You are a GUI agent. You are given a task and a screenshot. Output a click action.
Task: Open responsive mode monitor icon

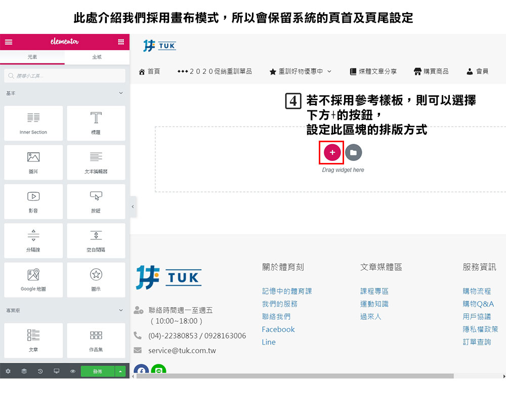tap(56, 371)
